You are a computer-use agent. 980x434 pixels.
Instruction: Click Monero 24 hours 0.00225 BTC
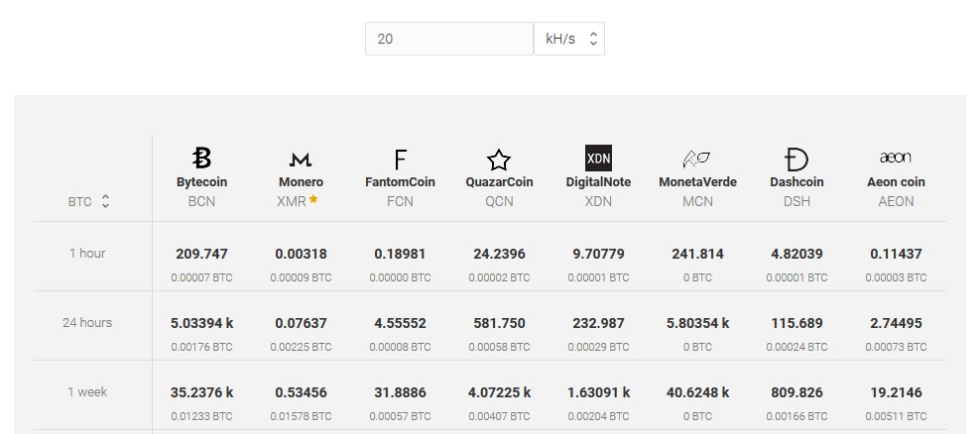pyautogui.click(x=301, y=347)
